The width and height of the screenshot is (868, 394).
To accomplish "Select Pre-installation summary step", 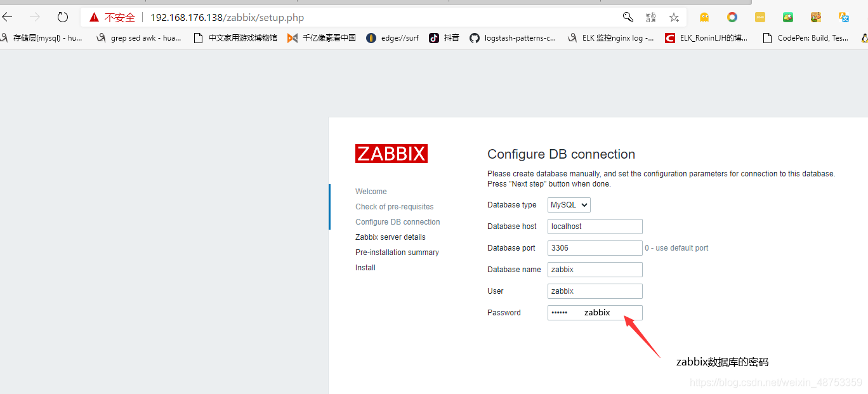I will tap(397, 253).
